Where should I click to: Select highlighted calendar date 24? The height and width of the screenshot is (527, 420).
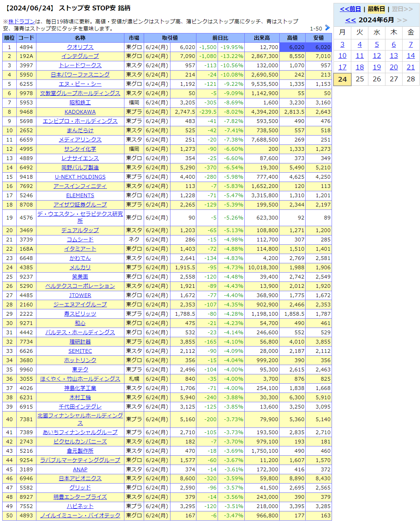coord(342,79)
